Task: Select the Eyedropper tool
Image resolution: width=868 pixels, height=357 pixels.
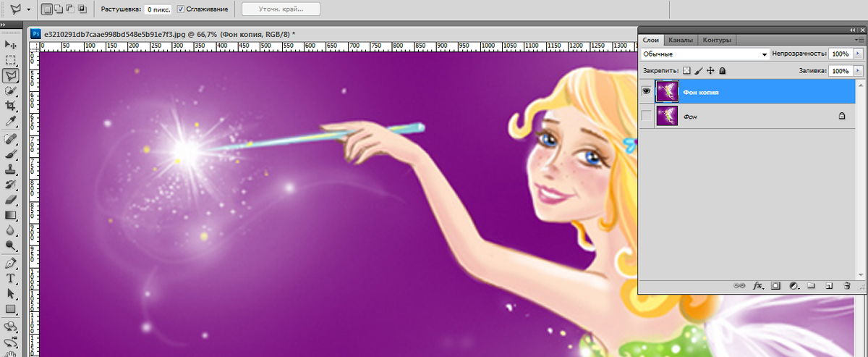Action: (10, 121)
